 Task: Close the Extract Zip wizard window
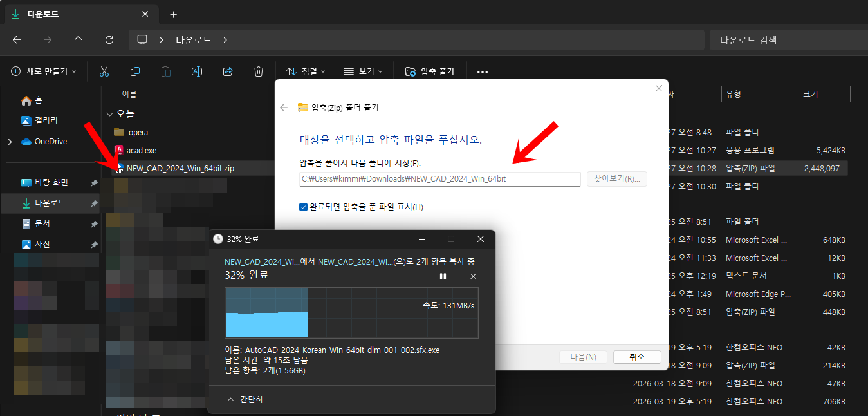coord(658,88)
